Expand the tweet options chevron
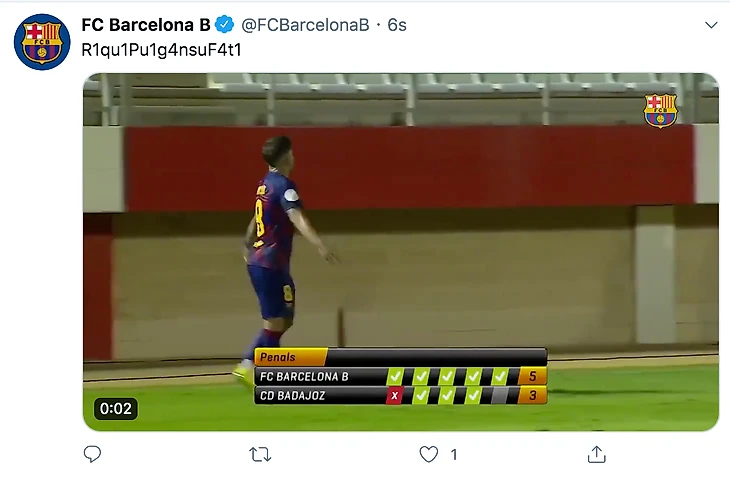Image resolution: width=730 pixels, height=477 pixels. tap(711, 25)
